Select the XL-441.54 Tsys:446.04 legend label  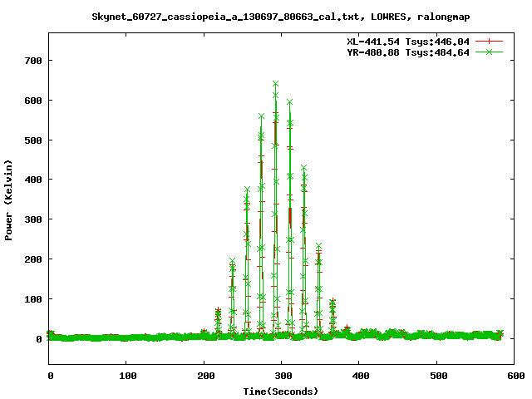click(407, 41)
